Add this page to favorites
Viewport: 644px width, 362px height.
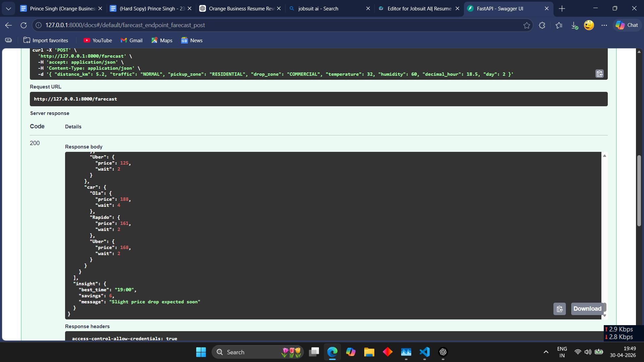click(527, 25)
